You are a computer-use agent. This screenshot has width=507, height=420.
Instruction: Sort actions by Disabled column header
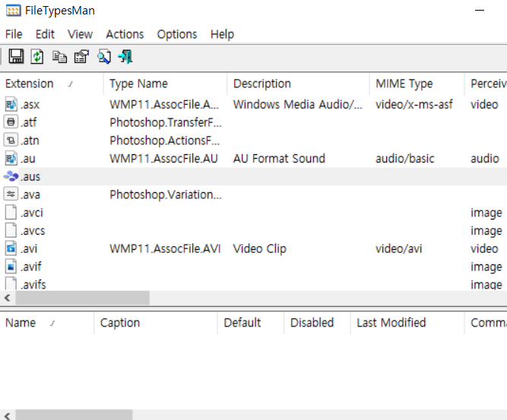click(x=317, y=323)
